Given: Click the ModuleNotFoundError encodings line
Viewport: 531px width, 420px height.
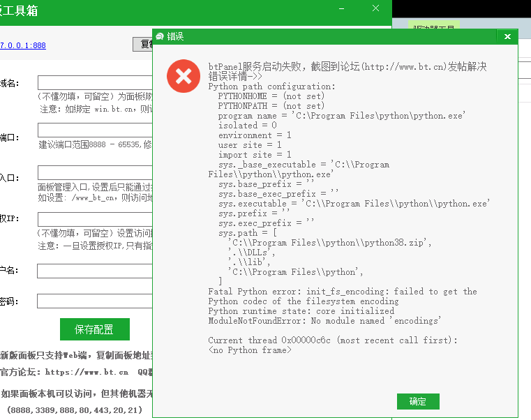Looking at the screenshot, I should click(324, 321).
